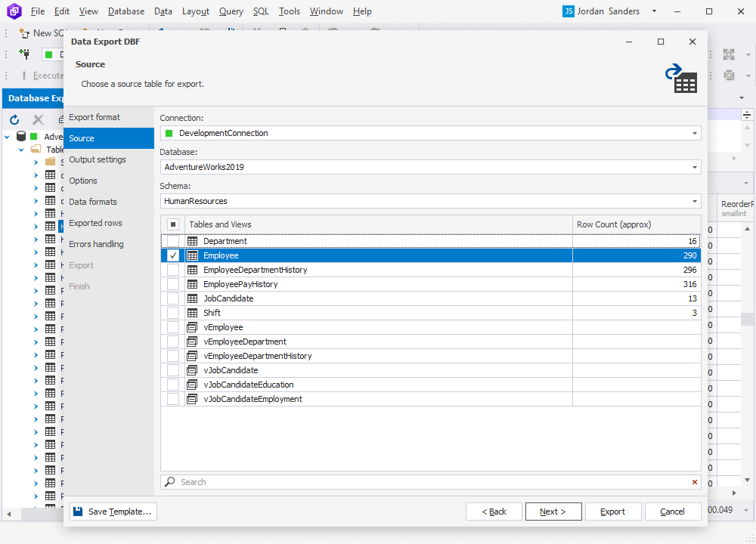The height and width of the screenshot is (544, 756).
Task: Click the table icon beside Employee
Action: click(192, 255)
